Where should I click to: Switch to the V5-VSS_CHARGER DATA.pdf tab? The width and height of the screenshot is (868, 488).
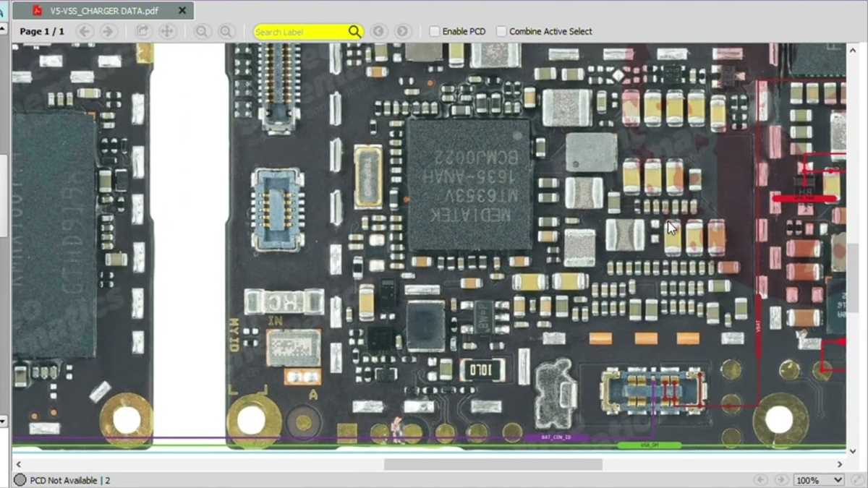(x=103, y=11)
